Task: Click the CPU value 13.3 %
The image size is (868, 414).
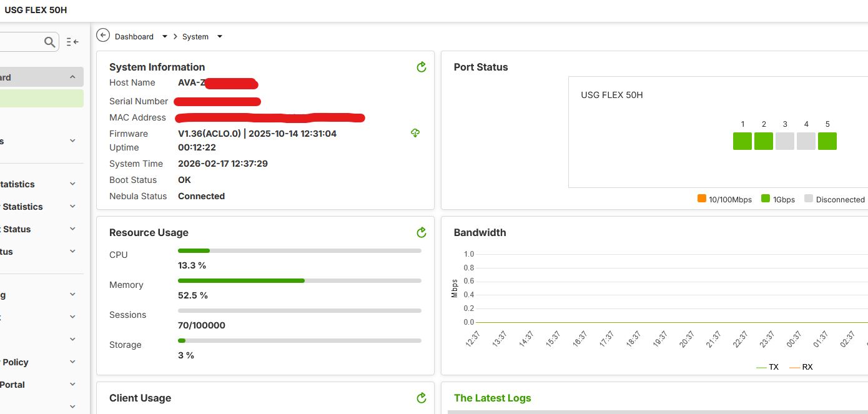Action: [x=192, y=265]
